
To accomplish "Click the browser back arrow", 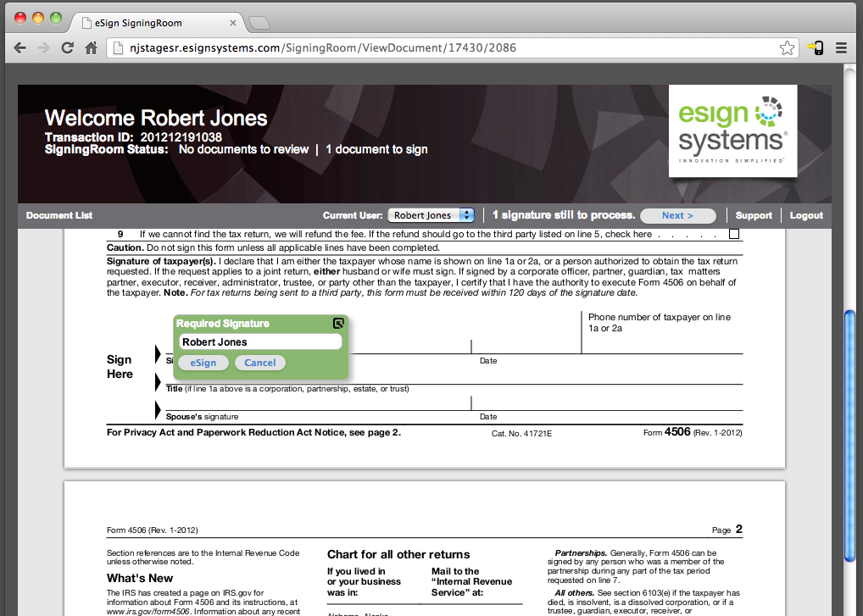I will point(20,48).
